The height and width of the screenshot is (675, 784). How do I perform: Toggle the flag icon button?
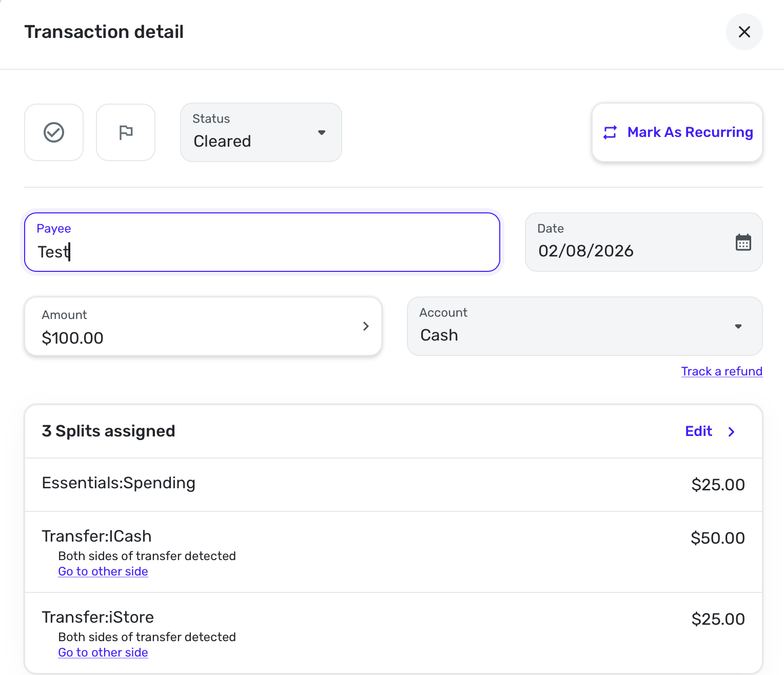tap(126, 132)
